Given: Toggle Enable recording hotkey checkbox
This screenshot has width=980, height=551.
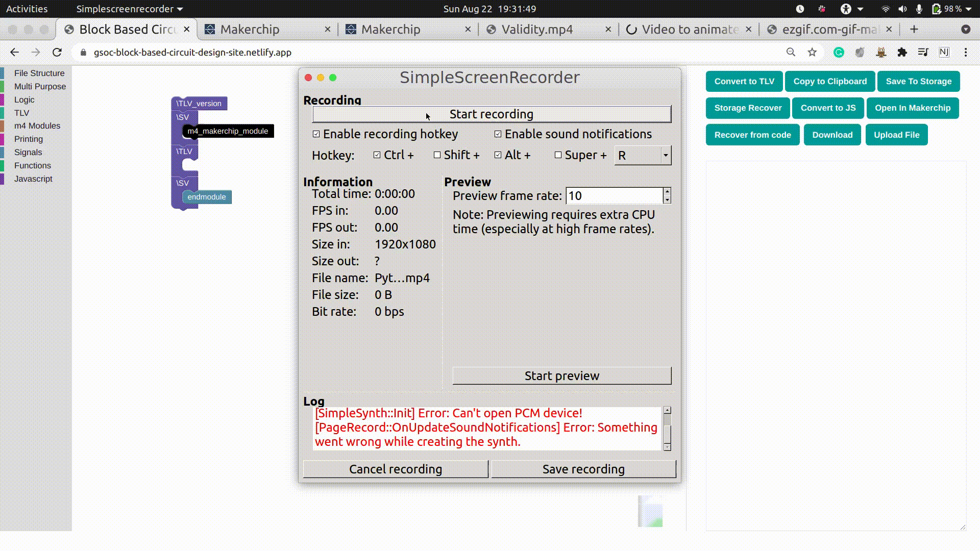Looking at the screenshot, I should (315, 134).
